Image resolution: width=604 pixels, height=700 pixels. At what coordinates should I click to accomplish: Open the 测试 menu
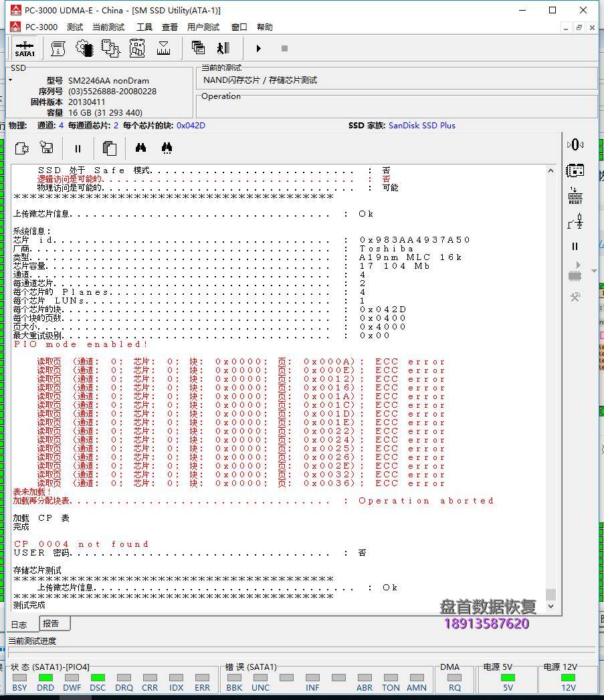pos(75,27)
